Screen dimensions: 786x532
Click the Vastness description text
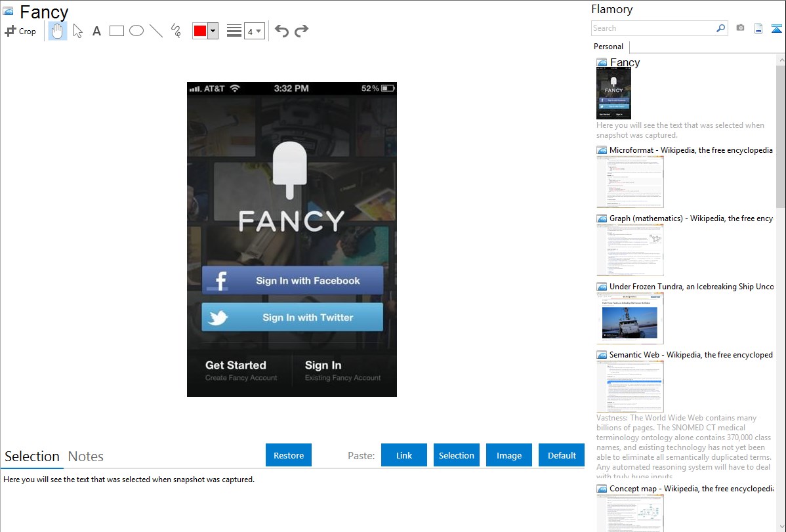tap(684, 447)
